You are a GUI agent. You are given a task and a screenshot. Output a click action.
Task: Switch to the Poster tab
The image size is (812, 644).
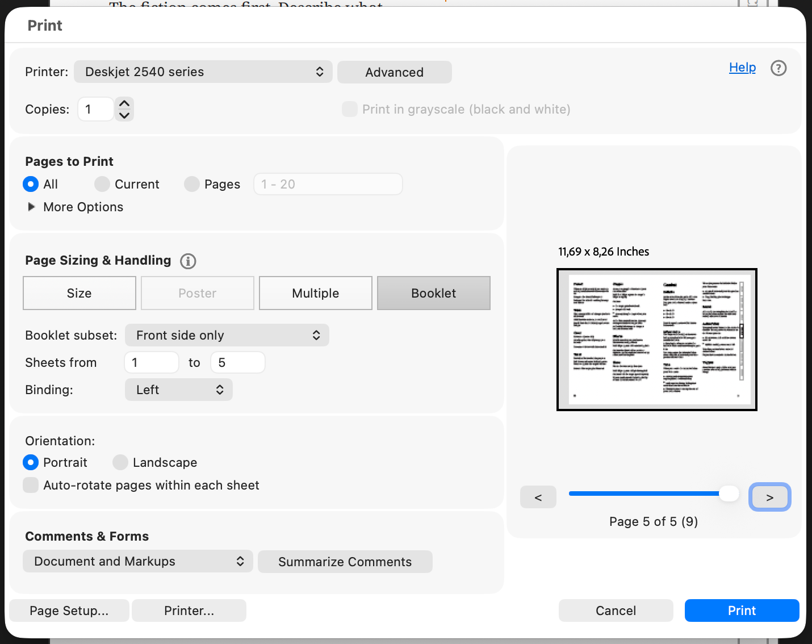pyautogui.click(x=198, y=293)
